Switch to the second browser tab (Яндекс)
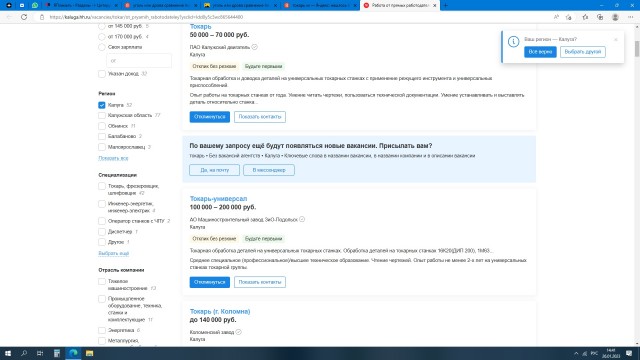The image size is (640, 360). tap(160, 5)
